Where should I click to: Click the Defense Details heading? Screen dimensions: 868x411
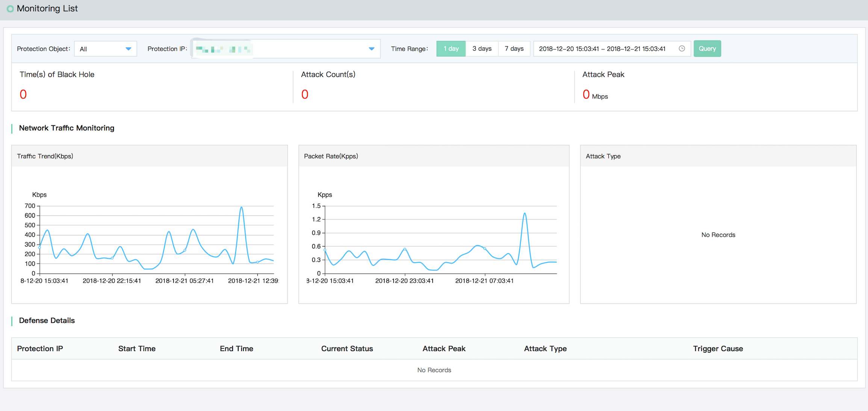47,320
